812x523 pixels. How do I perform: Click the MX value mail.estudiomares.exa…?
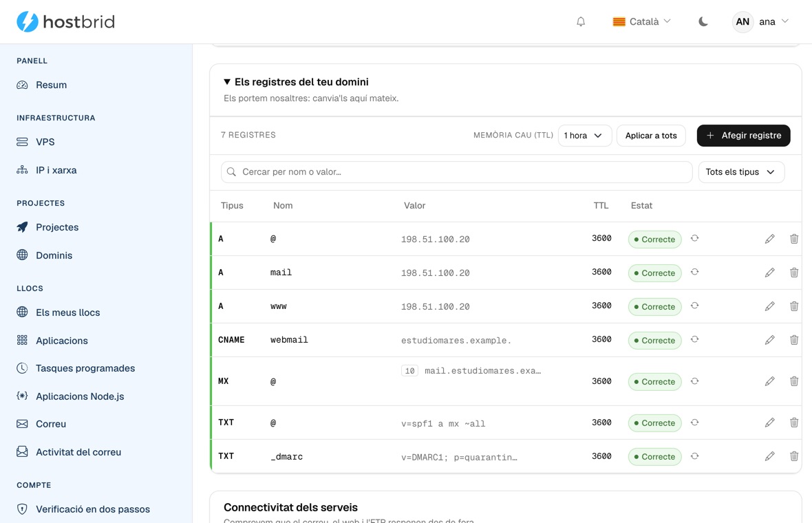(x=482, y=371)
